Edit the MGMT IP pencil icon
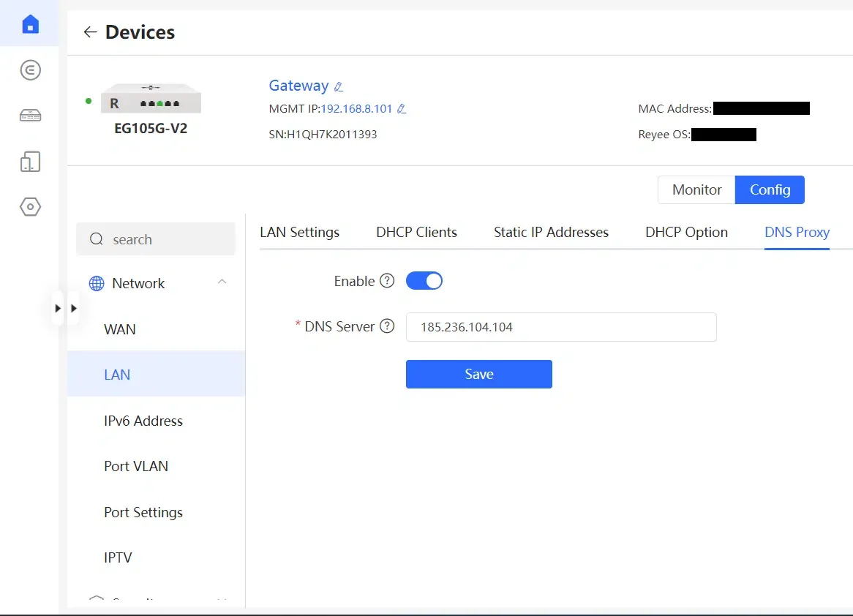This screenshot has height=616, width=853. (402, 109)
